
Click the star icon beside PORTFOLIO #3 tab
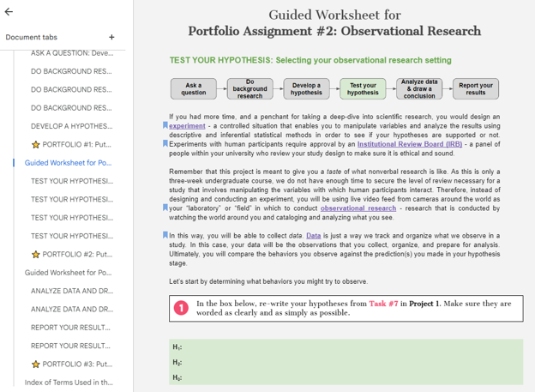click(x=36, y=364)
